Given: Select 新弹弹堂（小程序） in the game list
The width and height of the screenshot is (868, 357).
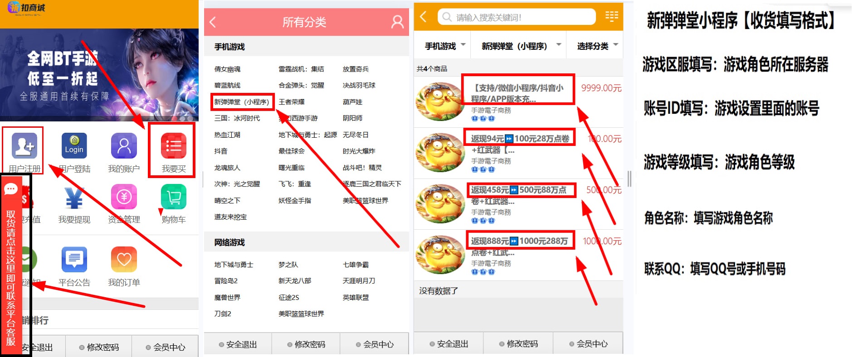Looking at the screenshot, I should (242, 102).
